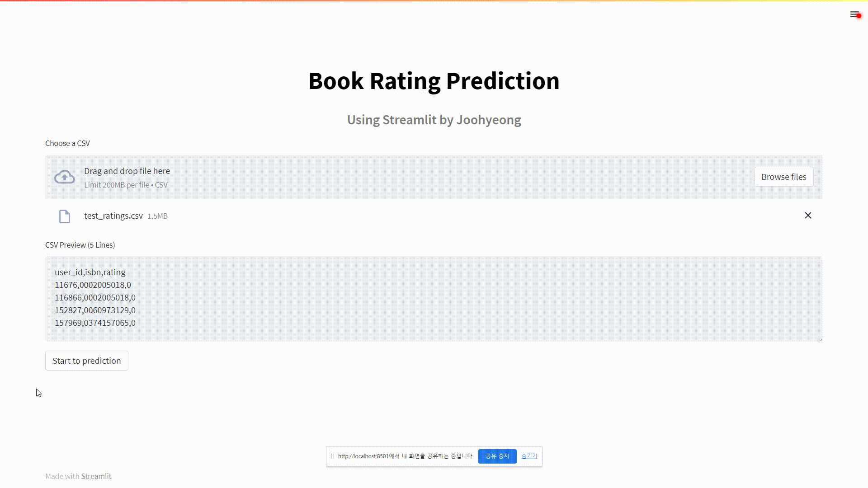Click the Choose a CSV label
The height and width of the screenshot is (488, 868).
point(67,143)
